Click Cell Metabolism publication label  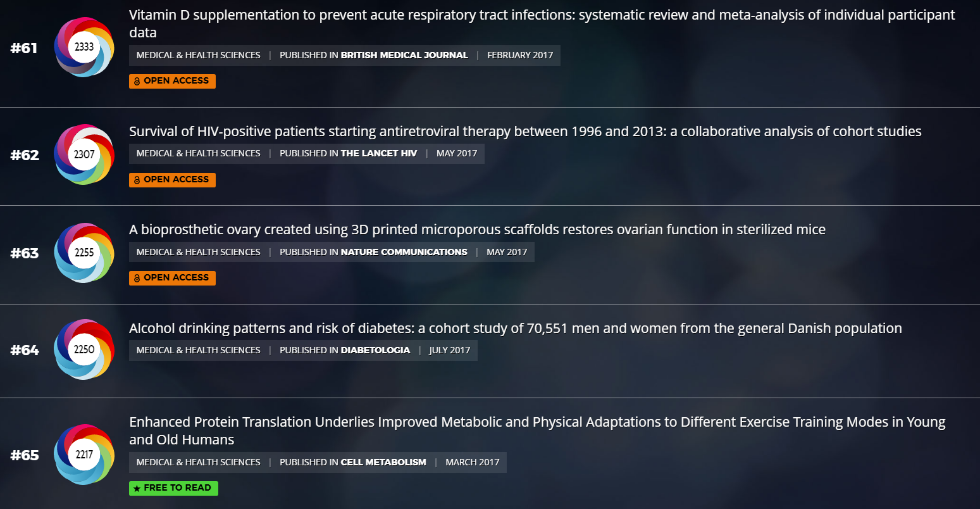[x=383, y=462]
